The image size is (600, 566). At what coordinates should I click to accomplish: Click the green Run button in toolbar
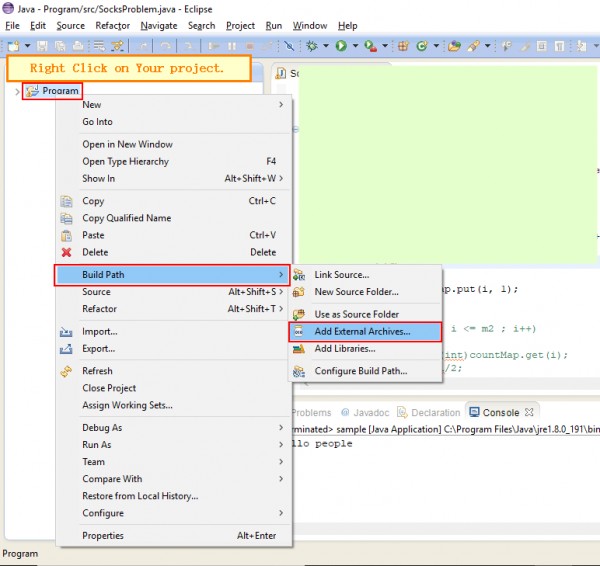pyautogui.click(x=341, y=46)
